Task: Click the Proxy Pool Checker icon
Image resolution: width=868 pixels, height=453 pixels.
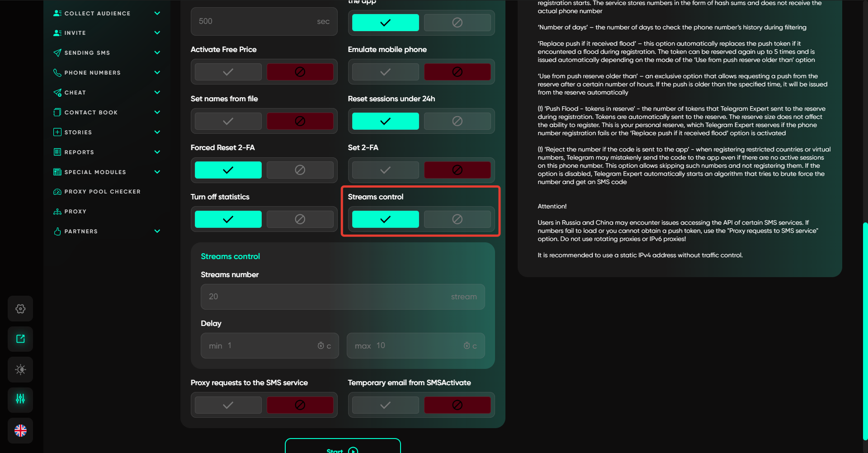Action: click(57, 192)
